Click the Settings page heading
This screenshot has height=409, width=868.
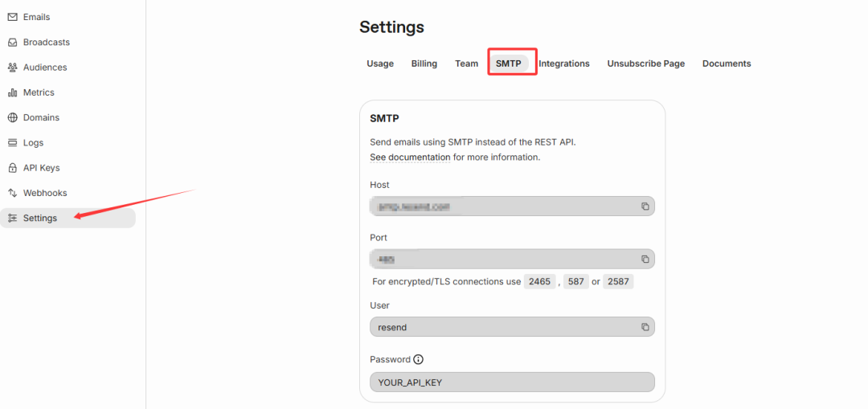[392, 27]
